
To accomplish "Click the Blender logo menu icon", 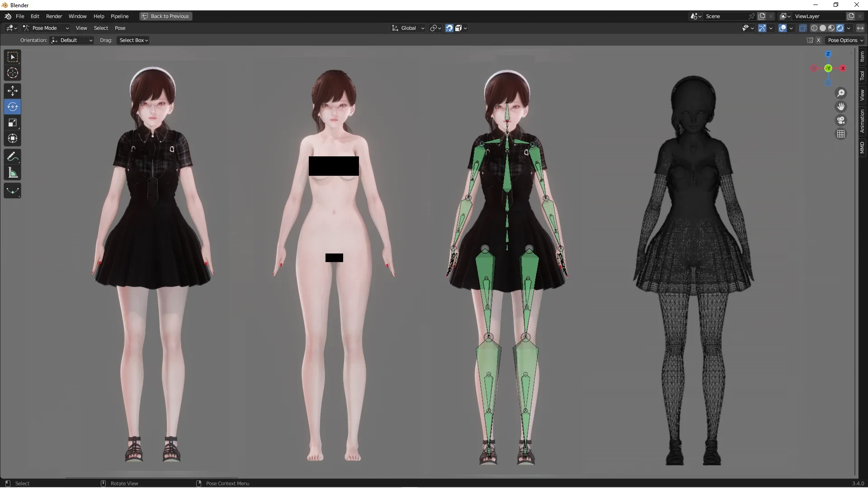I will click(x=8, y=16).
